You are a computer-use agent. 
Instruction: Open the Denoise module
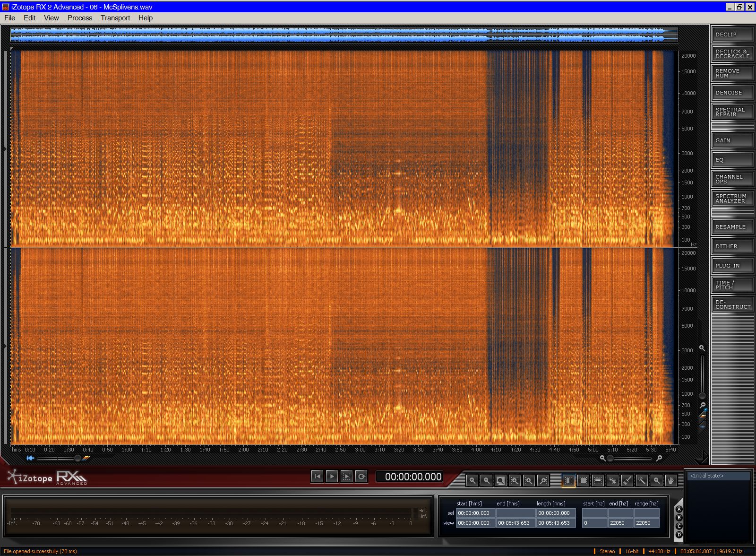tap(732, 93)
